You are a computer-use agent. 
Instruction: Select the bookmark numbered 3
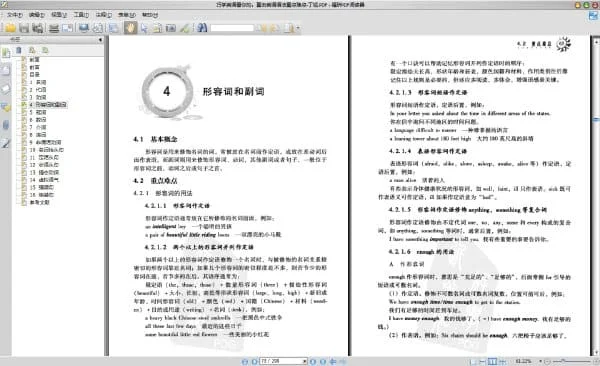coord(38,97)
